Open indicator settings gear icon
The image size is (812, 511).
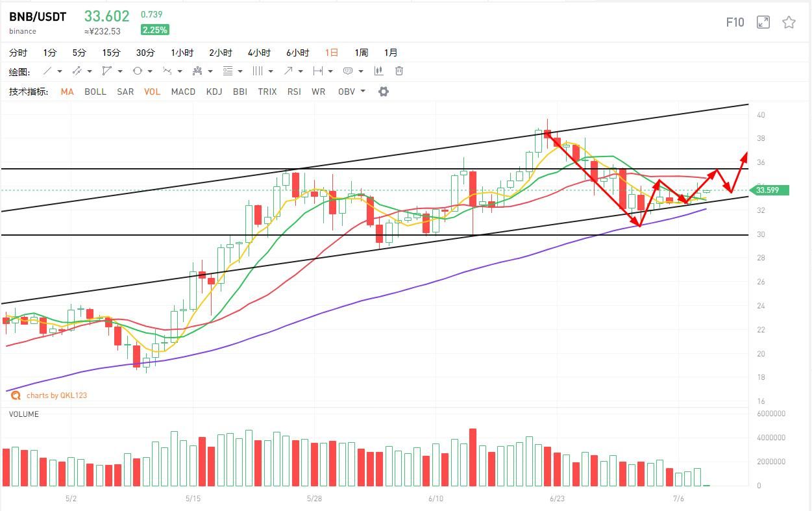tap(384, 92)
